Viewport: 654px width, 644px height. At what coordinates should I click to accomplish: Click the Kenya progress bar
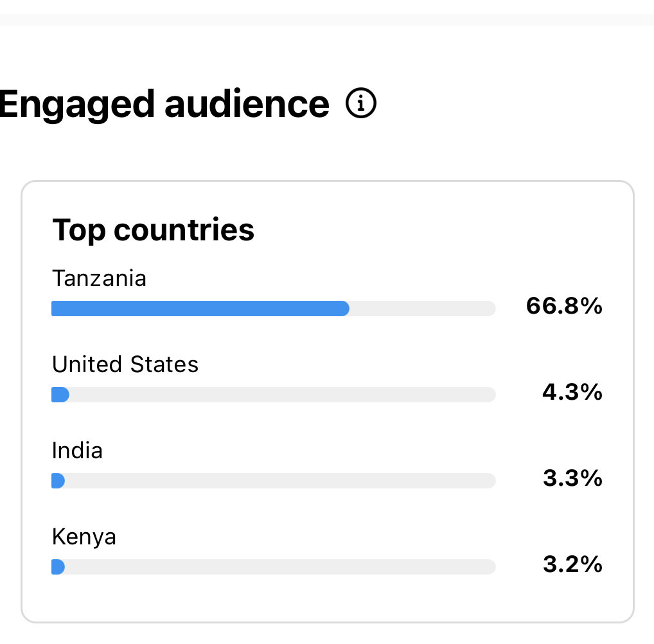click(x=274, y=567)
